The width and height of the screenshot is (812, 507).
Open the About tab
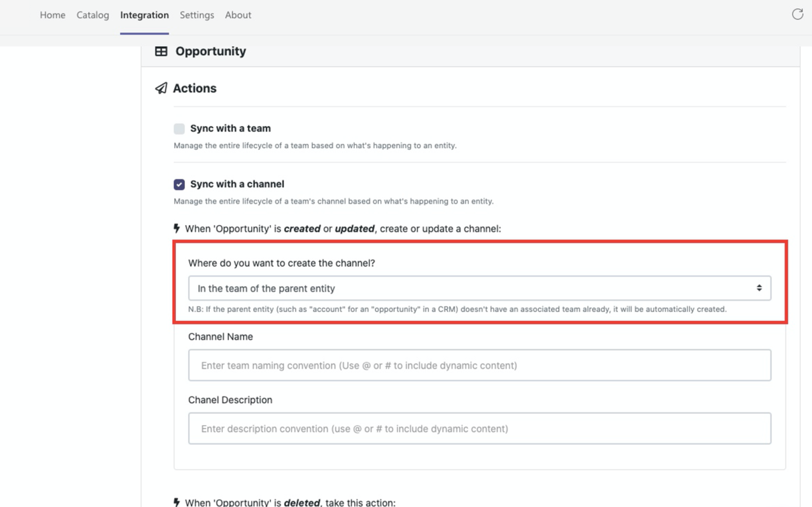238,15
